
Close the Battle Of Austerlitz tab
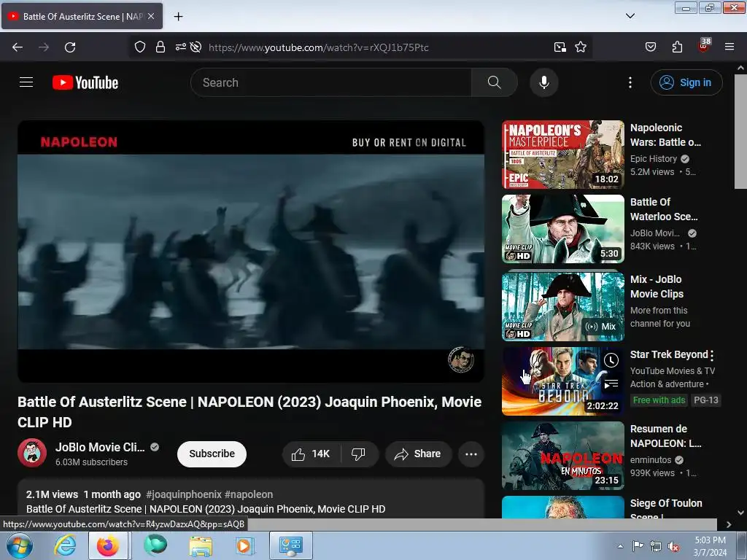tap(151, 16)
